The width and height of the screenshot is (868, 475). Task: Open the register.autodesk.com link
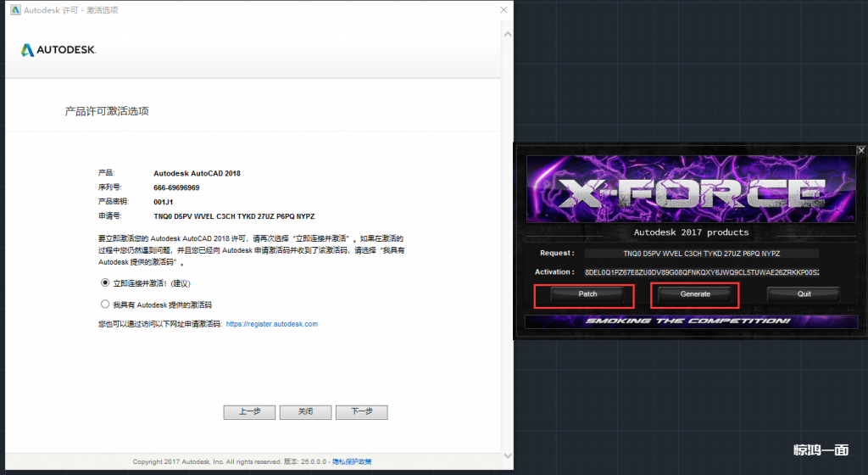[271, 324]
